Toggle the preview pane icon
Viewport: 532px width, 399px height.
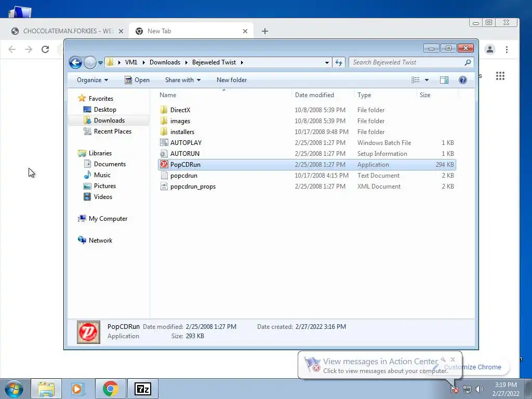pos(444,80)
